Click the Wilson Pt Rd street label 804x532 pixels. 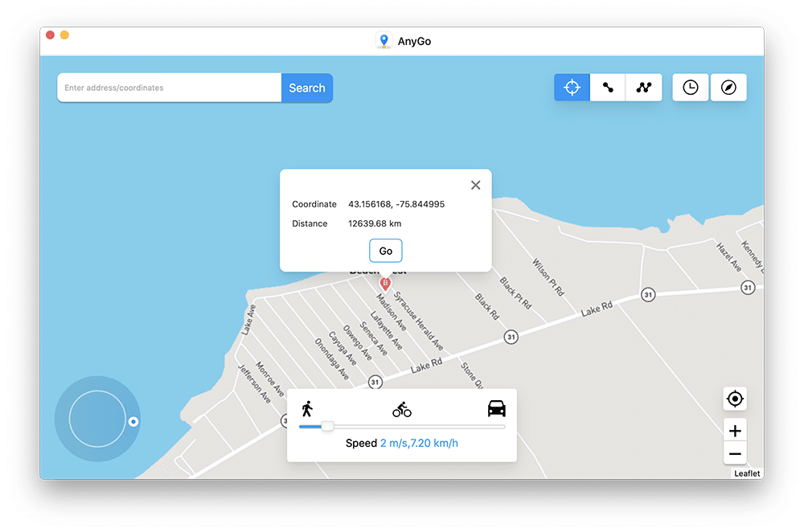pos(548,277)
